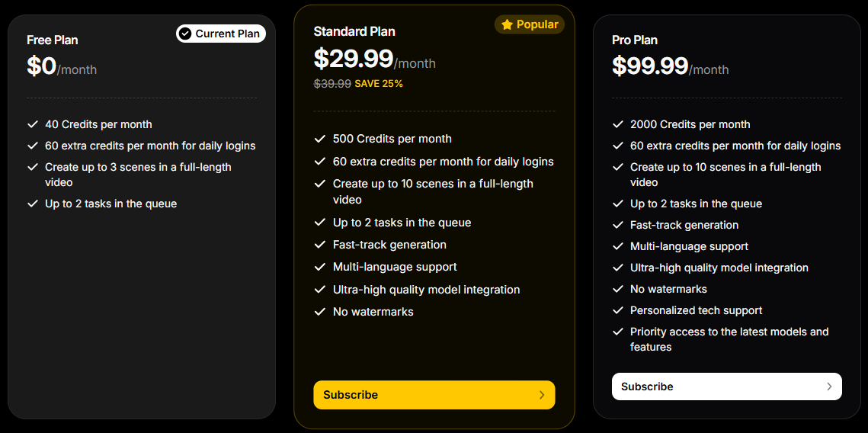Click checkmark beside 500 Credits per month
868x433 pixels.
pos(319,139)
